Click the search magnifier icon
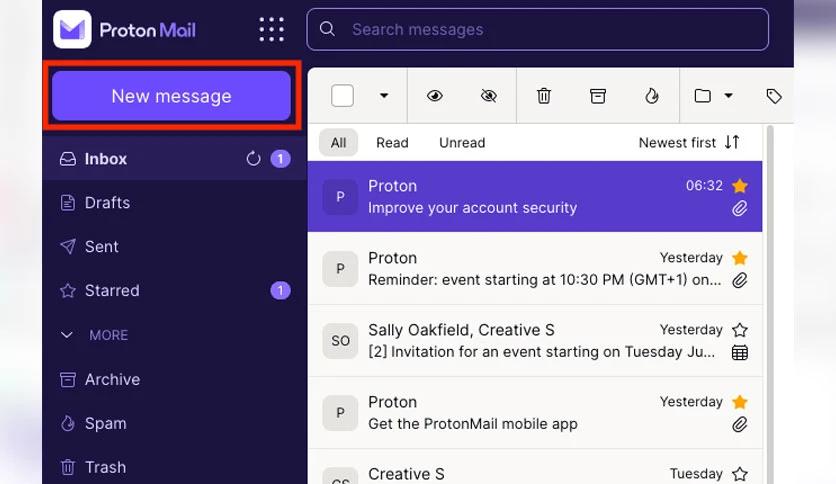Screen dimensions: 836x484 (327, 29)
